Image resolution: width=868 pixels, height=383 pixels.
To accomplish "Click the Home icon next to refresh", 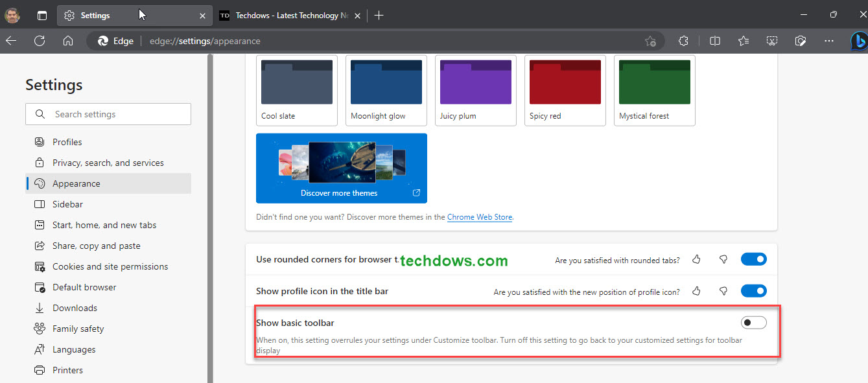I will pyautogui.click(x=67, y=40).
